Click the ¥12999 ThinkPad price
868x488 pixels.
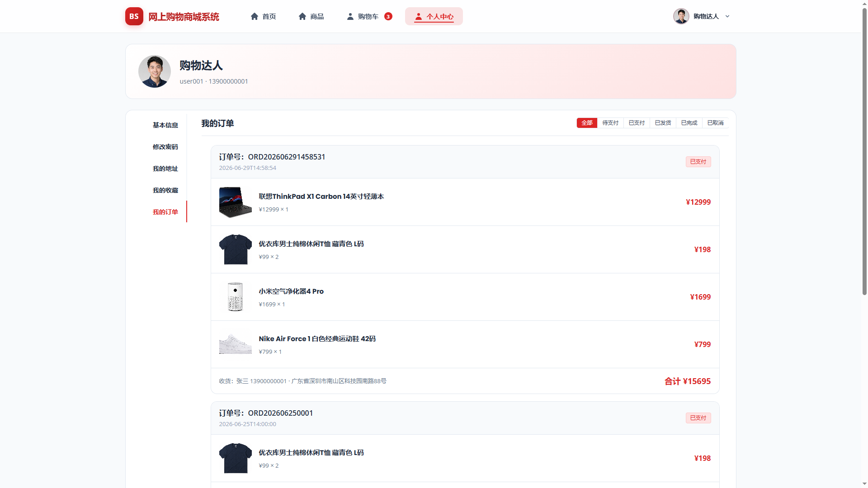click(698, 202)
